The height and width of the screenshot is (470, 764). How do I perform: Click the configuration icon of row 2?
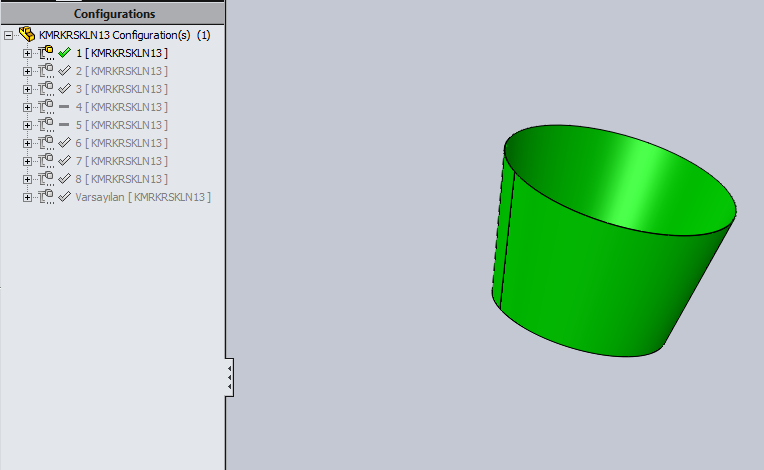46,71
